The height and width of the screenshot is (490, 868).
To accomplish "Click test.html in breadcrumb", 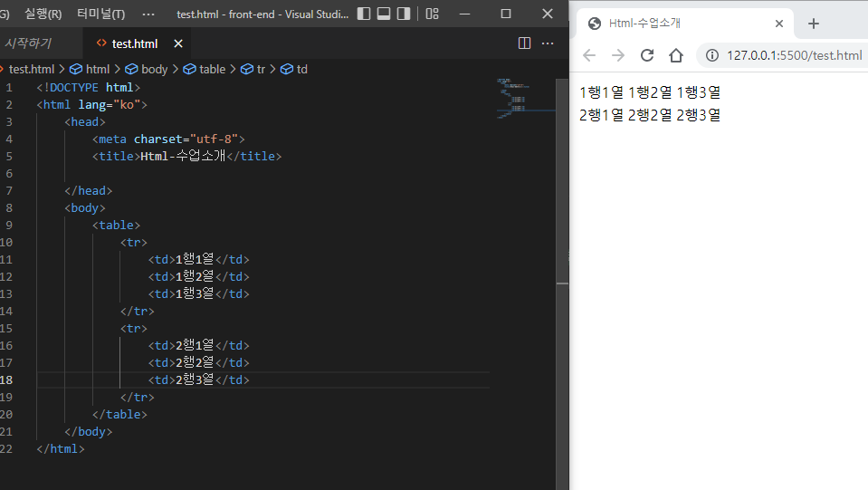I will pos(32,69).
